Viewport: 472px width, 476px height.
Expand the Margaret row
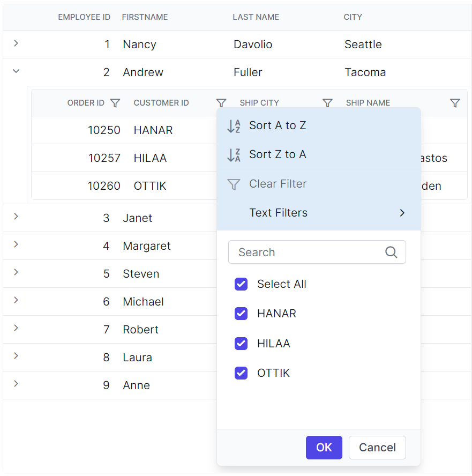click(x=16, y=244)
